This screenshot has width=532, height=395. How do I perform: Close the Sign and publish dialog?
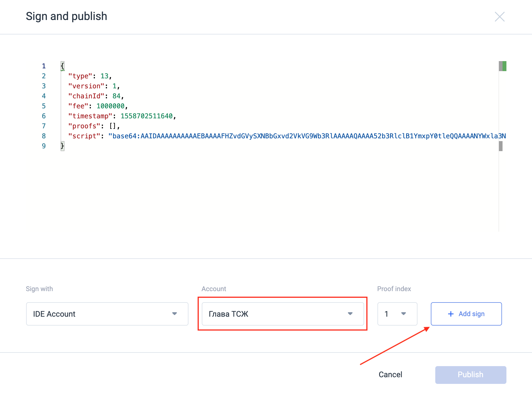pyautogui.click(x=499, y=17)
